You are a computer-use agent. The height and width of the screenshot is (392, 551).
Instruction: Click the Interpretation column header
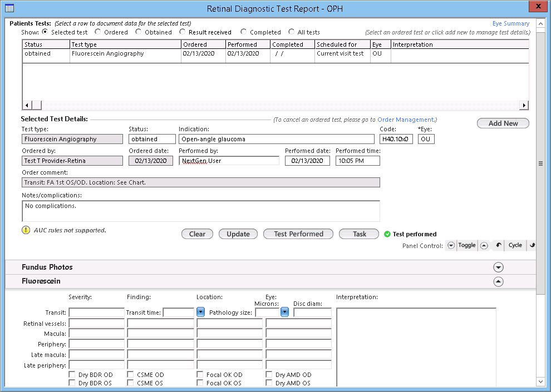click(x=460, y=44)
